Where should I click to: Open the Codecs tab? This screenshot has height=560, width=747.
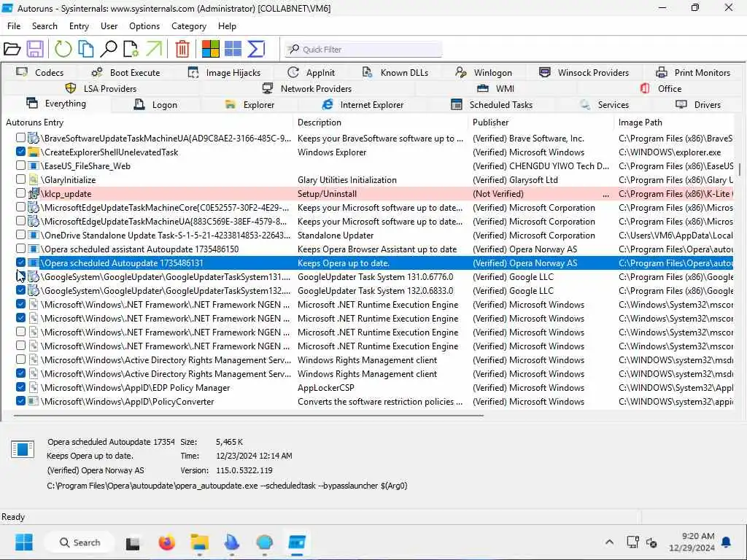40,72
